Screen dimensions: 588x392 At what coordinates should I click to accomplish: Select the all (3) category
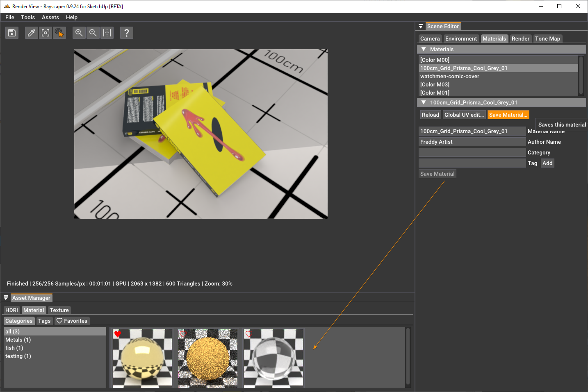(55, 331)
